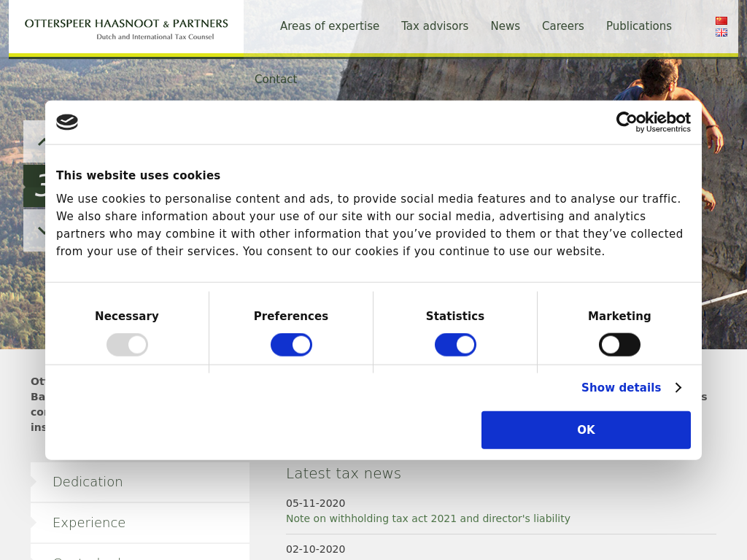The image size is (747, 560).
Task: Disable the Preferences cookies toggle
Action: click(x=291, y=345)
